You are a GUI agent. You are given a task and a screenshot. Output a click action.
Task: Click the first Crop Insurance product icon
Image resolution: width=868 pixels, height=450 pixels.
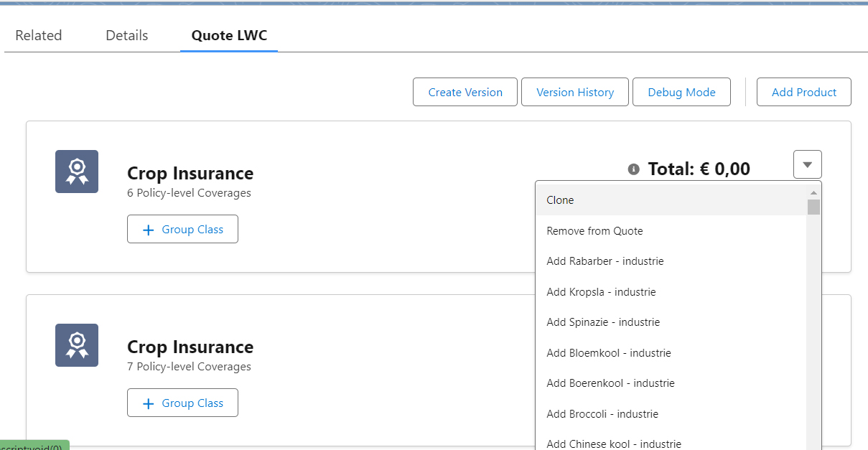(77, 172)
